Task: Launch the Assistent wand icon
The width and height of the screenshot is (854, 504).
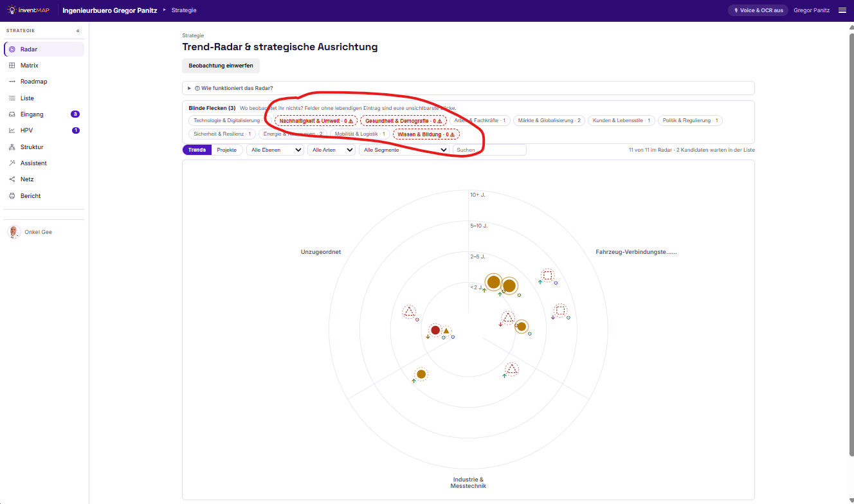Action: click(12, 163)
